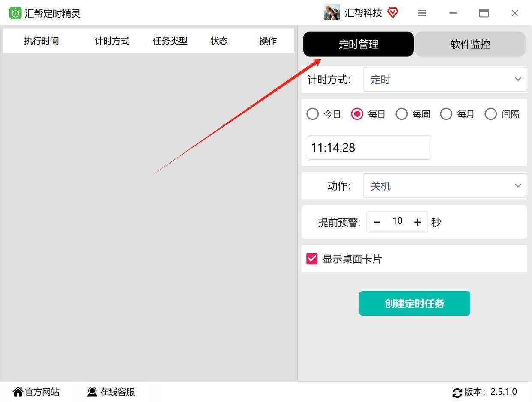This screenshot has height=402, width=532.
Task: Select the 每周 radio button
Action: coord(401,114)
